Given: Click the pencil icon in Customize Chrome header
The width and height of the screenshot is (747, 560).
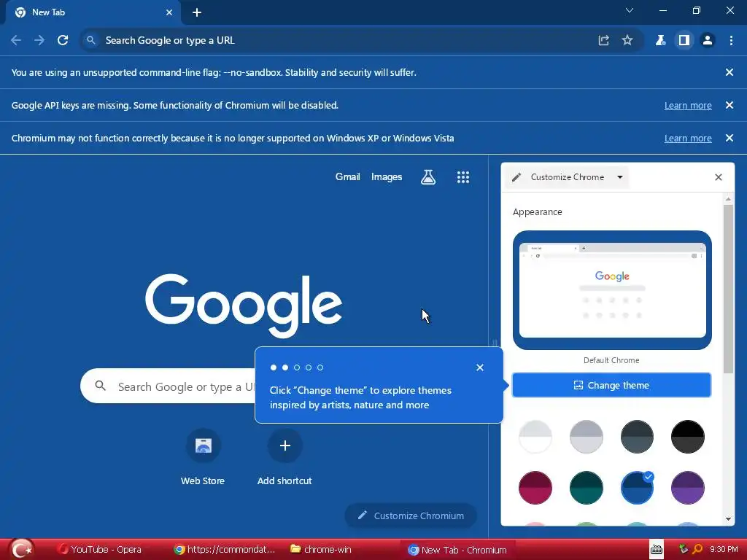Looking at the screenshot, I should [x=516, y=177].
